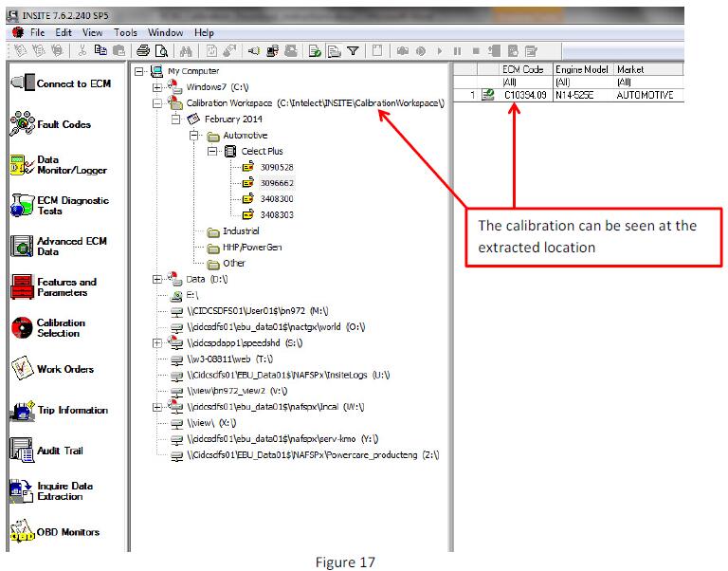Select calibration 3090528 in tree

(x=277, y=167)
